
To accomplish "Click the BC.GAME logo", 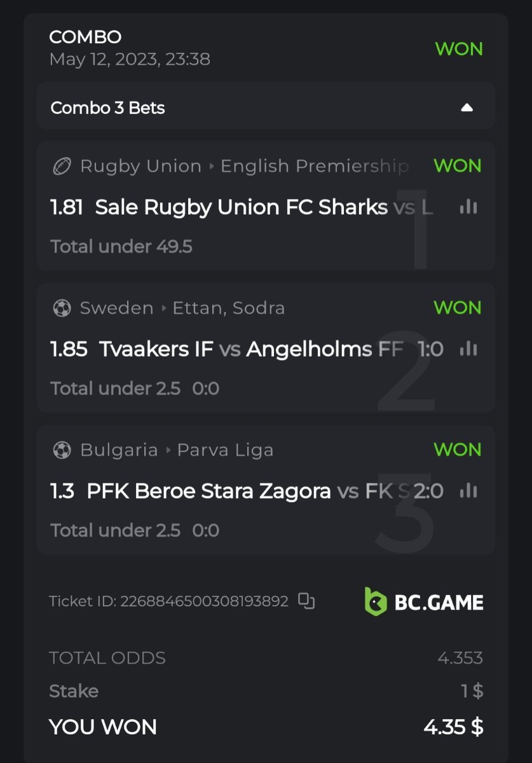I will click(424, 601).
